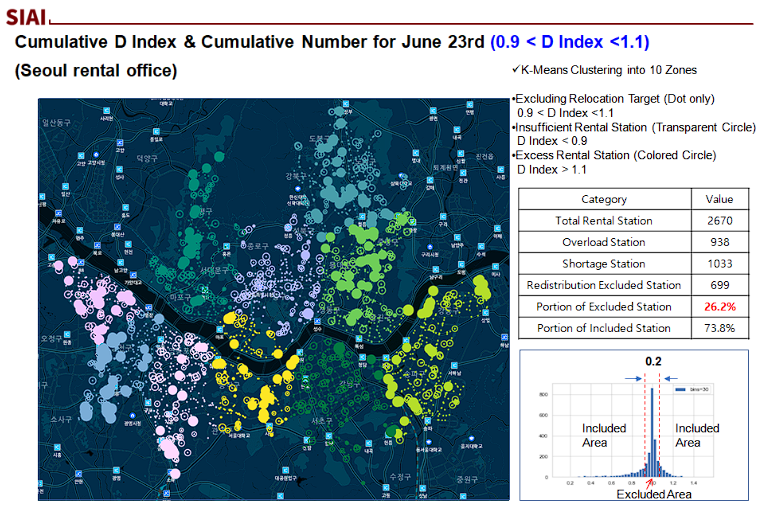Click the blue right-pointing arrow in the histogram
Screen dimensions: 761x511
pos(635,377)
